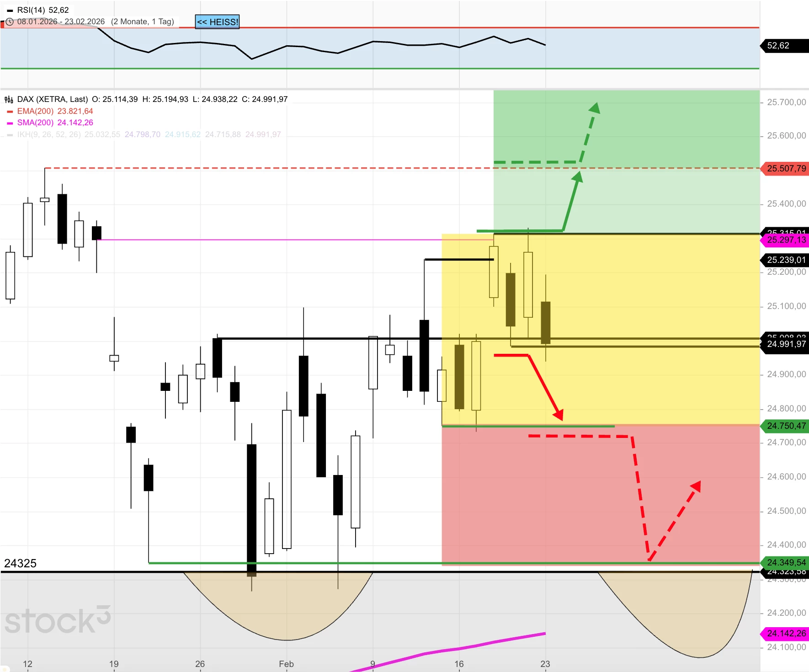Toggle the faded IKH(9, 26, 52, 26) indicator
809x672 pixels.
(49, 135)
